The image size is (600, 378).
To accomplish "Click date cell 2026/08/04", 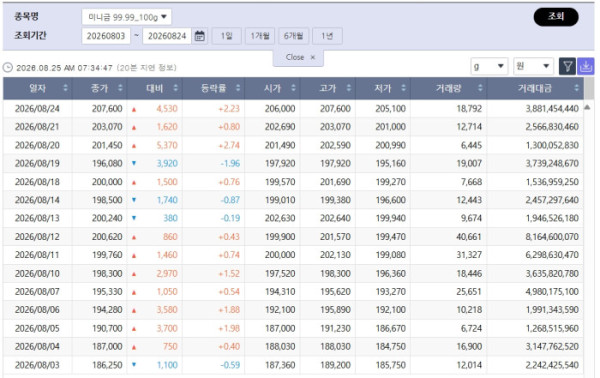I will [x=37, y=346].
